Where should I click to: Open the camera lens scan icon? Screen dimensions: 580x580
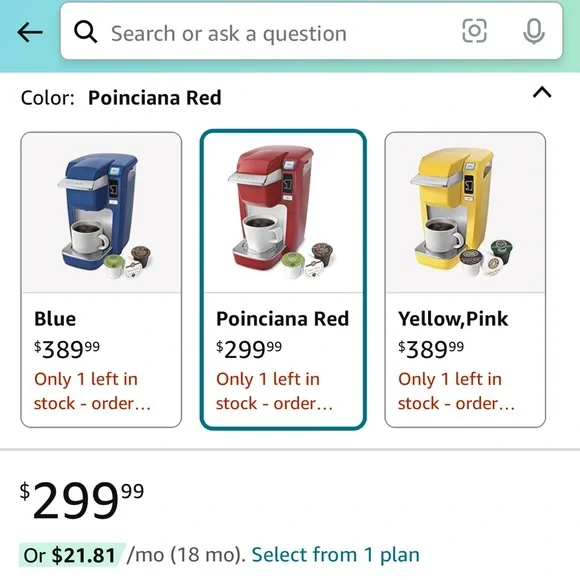pyautogui.click(x=474, y=31)
